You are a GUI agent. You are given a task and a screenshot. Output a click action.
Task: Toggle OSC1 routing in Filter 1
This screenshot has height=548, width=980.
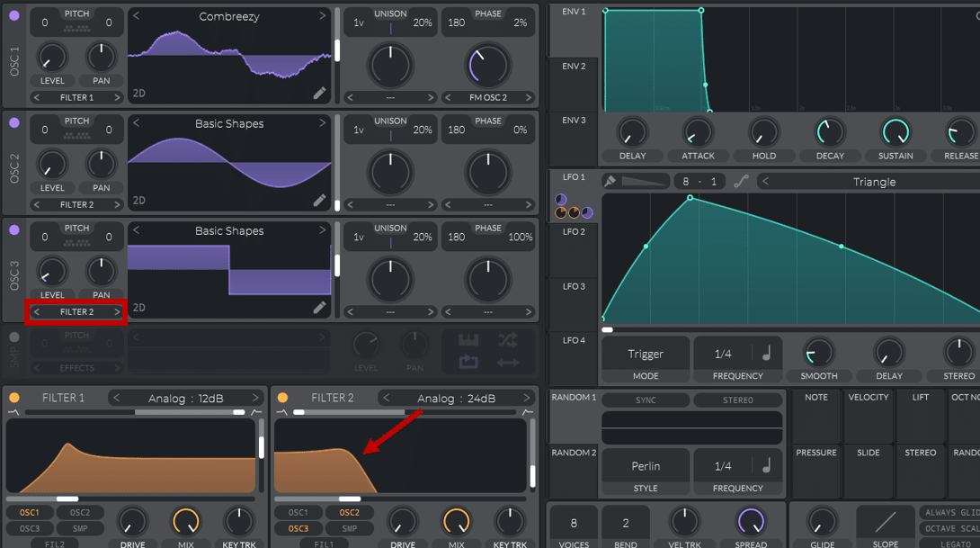(x=30, y=512)
